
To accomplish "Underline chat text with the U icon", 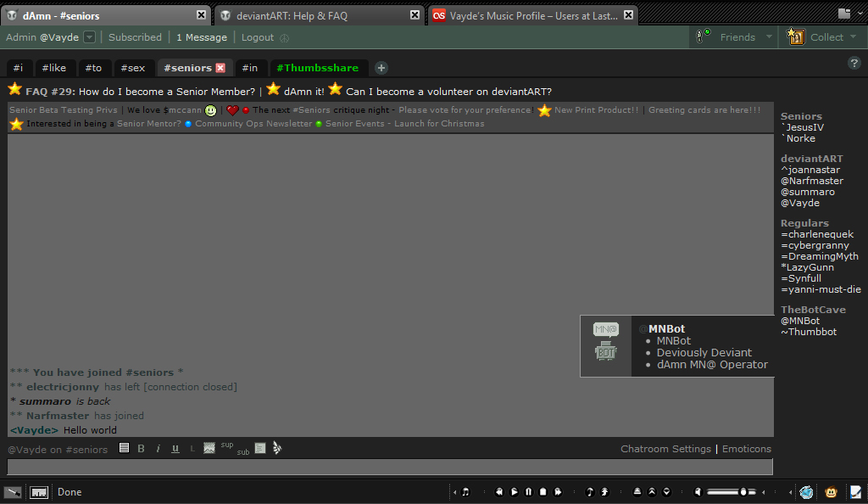I will tap(175, 449).
